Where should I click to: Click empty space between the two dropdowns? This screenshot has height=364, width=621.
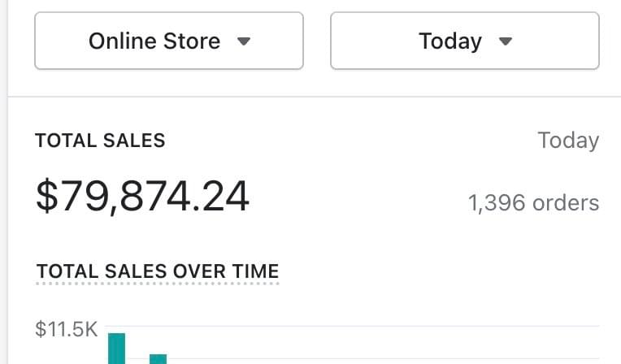317,41
